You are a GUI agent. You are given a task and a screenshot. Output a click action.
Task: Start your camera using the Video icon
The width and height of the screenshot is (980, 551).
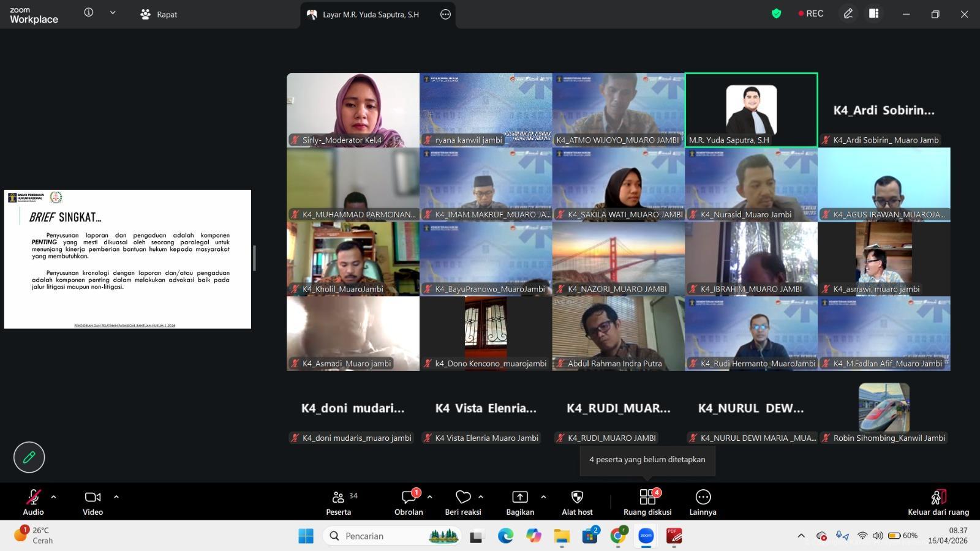pyautogui.click(x=92, y=497)
